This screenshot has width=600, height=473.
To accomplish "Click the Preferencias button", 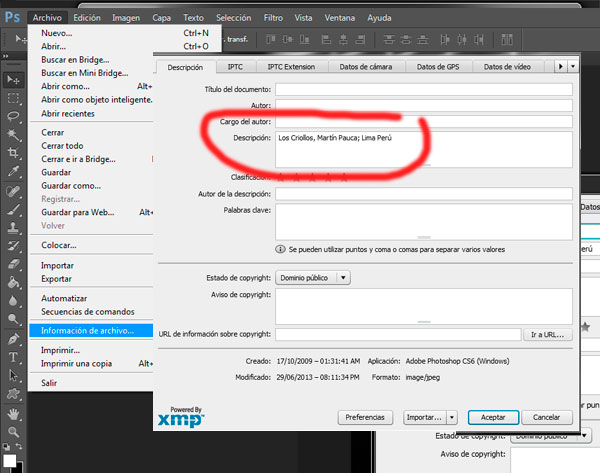I will [365, 417].
